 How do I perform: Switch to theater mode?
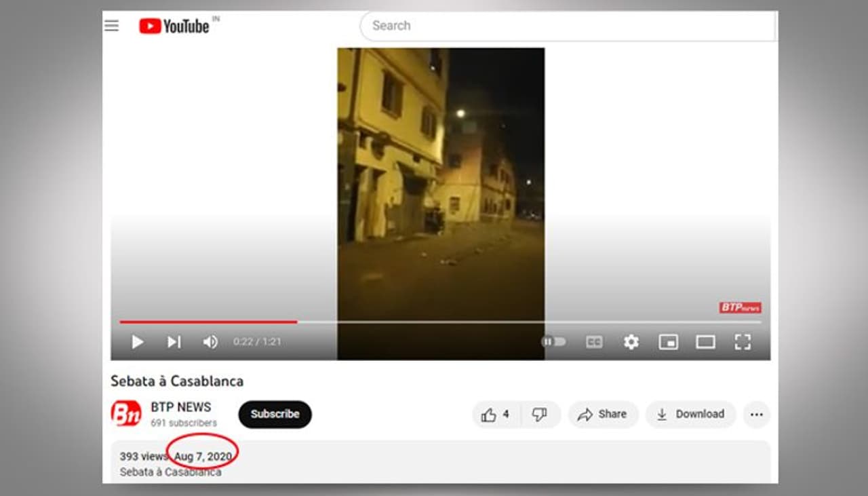pos(705,342)
